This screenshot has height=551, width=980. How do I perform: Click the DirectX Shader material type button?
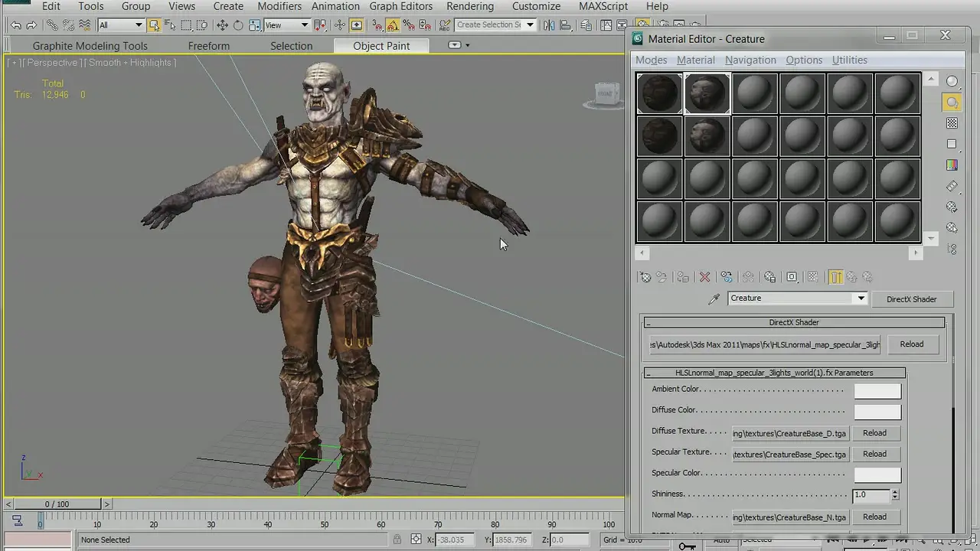[x=911, y=299]
